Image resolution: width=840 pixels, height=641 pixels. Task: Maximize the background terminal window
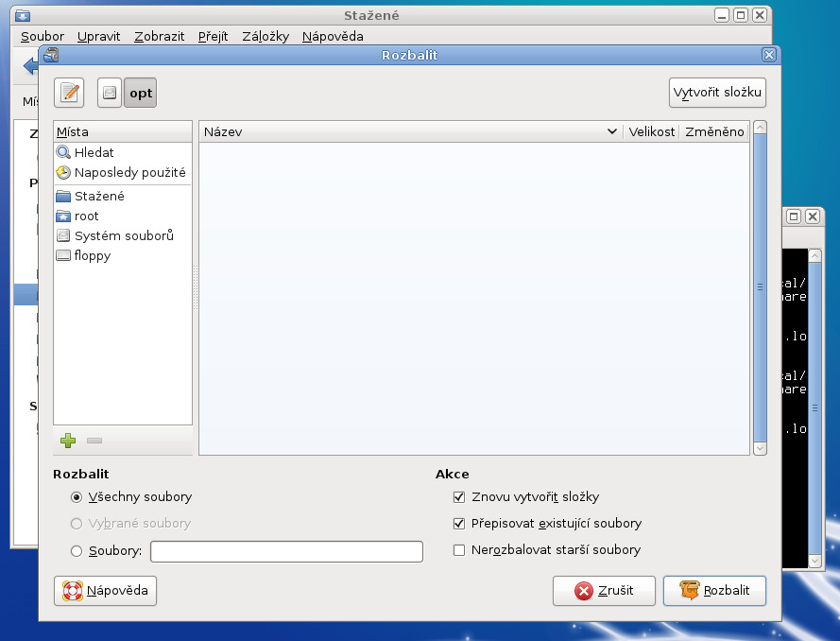pos(794,217)
